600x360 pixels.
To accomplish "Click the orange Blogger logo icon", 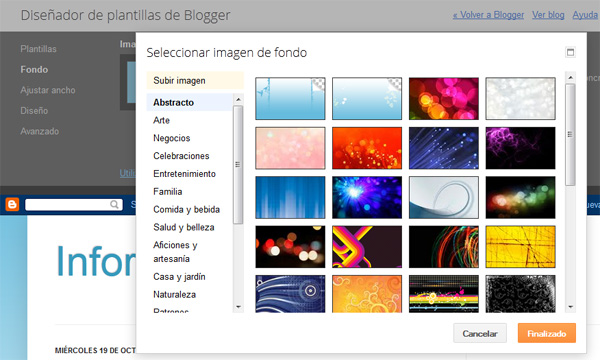I will [x=12, y=204].
